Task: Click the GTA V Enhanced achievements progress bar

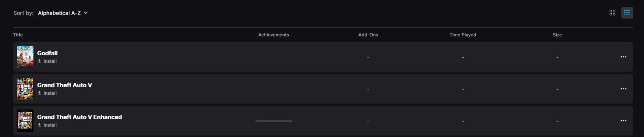Action: (x=274, y=121)
